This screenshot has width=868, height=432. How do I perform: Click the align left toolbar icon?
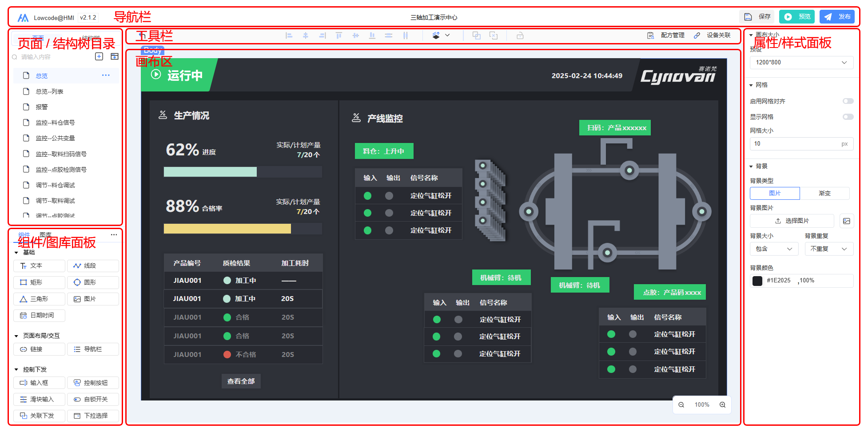pyautogui.click(x=289, y=36)
